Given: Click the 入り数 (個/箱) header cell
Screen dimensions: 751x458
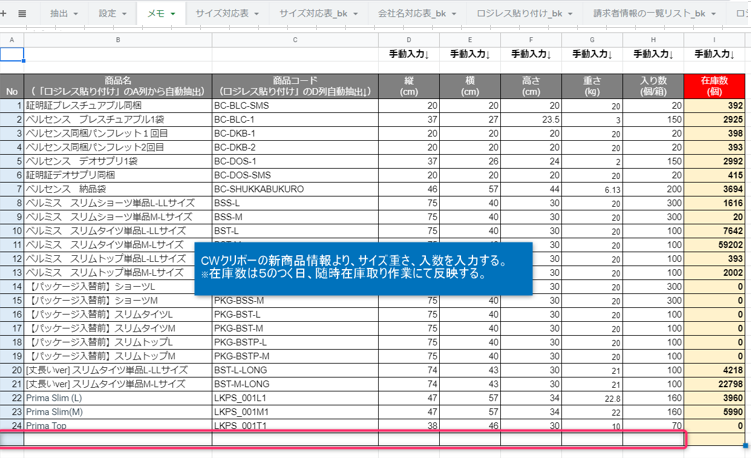Looking at the screenshot, I should tap(653, 86).
